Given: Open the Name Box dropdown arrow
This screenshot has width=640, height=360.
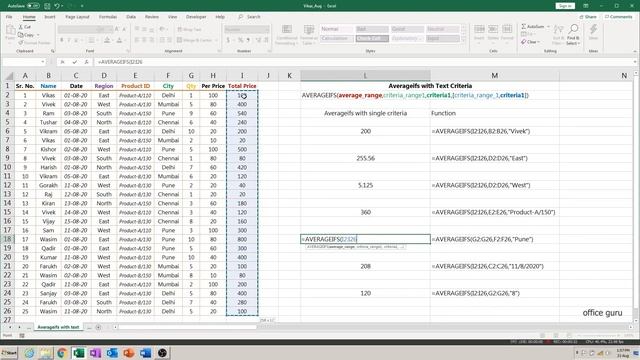Looking at the screenshot, I should click(x=43, y=62).
